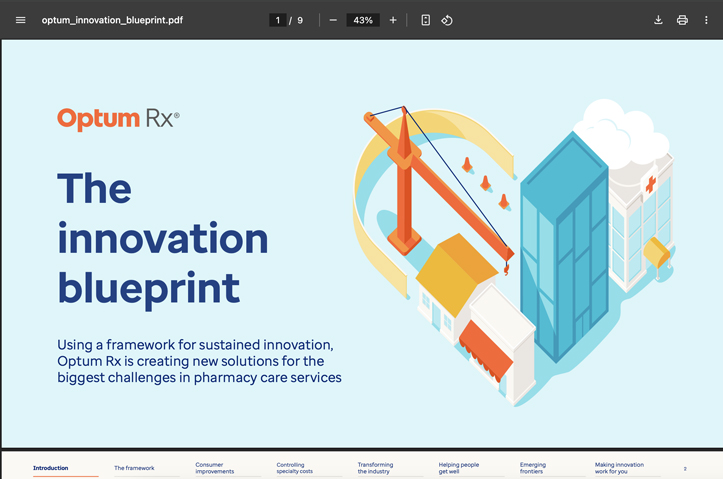Screen dimensions: 723x479
Task: Print the document
Action: [x=682, y=20]
